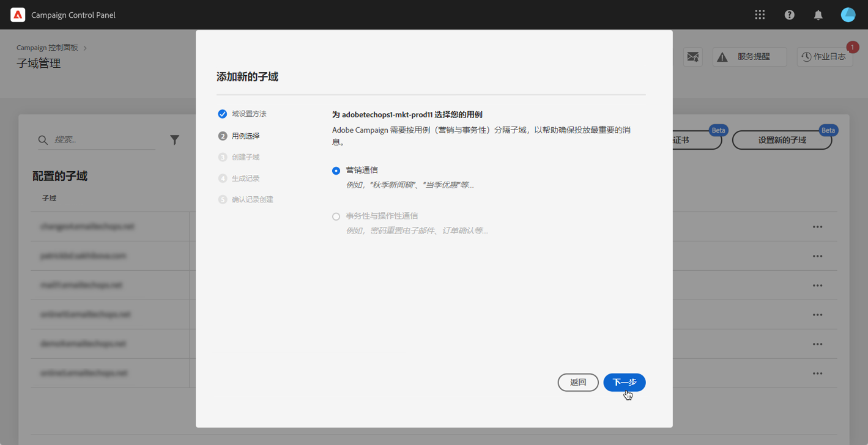The image size is (868, 445).
Task: Open the user profile avatar menu
Action: (x=848, y=15)
